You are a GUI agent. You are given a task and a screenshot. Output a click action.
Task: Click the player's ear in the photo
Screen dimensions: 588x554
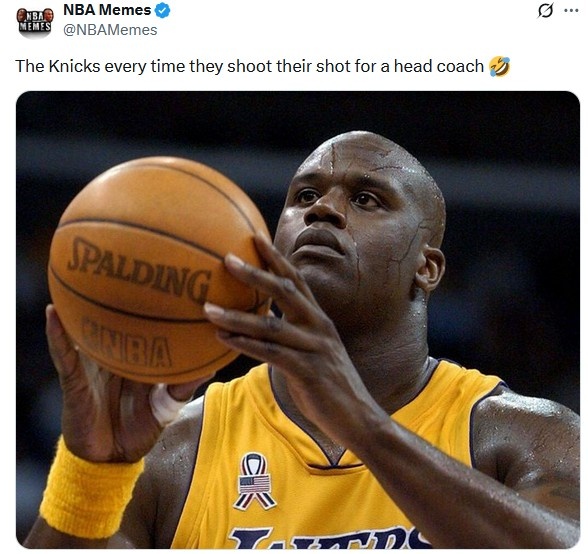(x=430, y=269)
